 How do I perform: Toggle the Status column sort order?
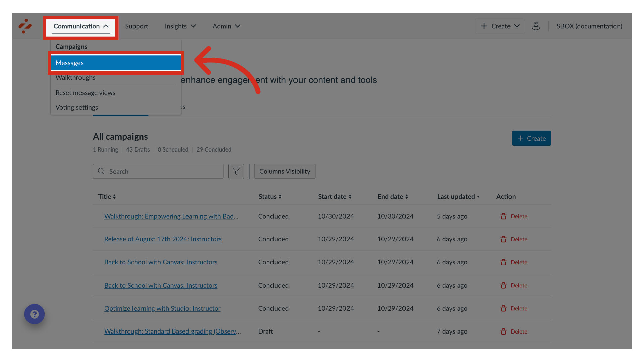coord(280,197)
